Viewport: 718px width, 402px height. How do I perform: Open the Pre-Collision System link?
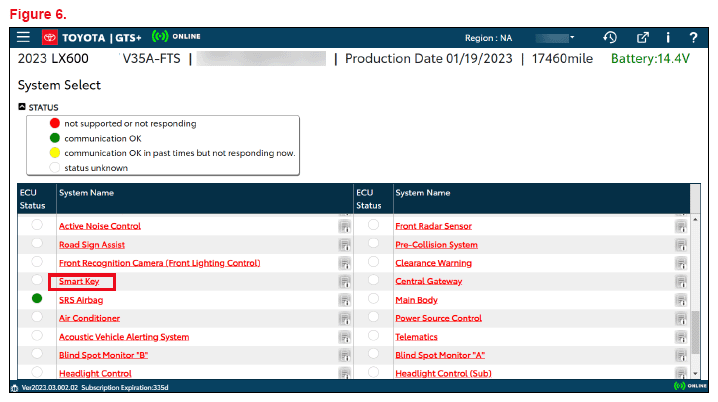point(436,244)
